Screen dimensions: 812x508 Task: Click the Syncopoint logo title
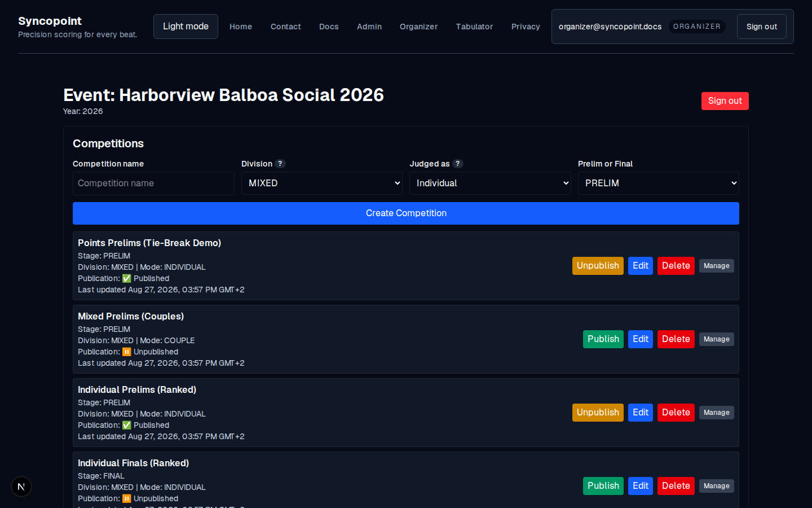pyautogui.click(x=50, y=21)
